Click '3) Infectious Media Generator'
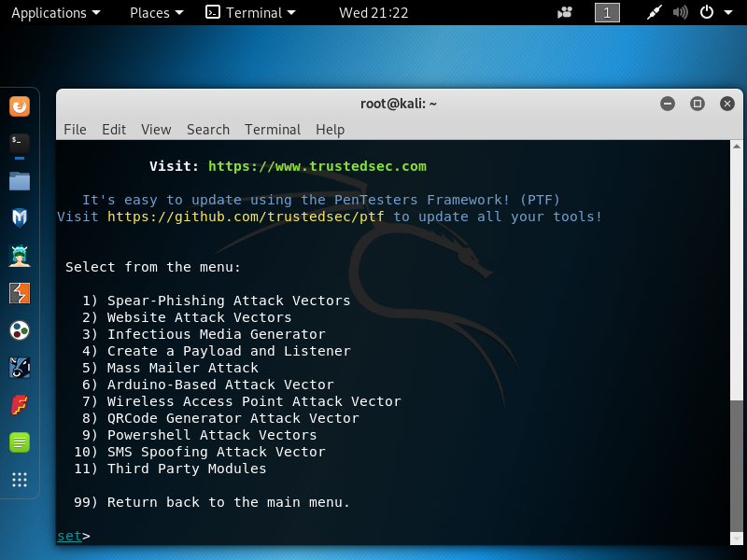The height and width of the screenshot is (560, 747). click(204, 334)
